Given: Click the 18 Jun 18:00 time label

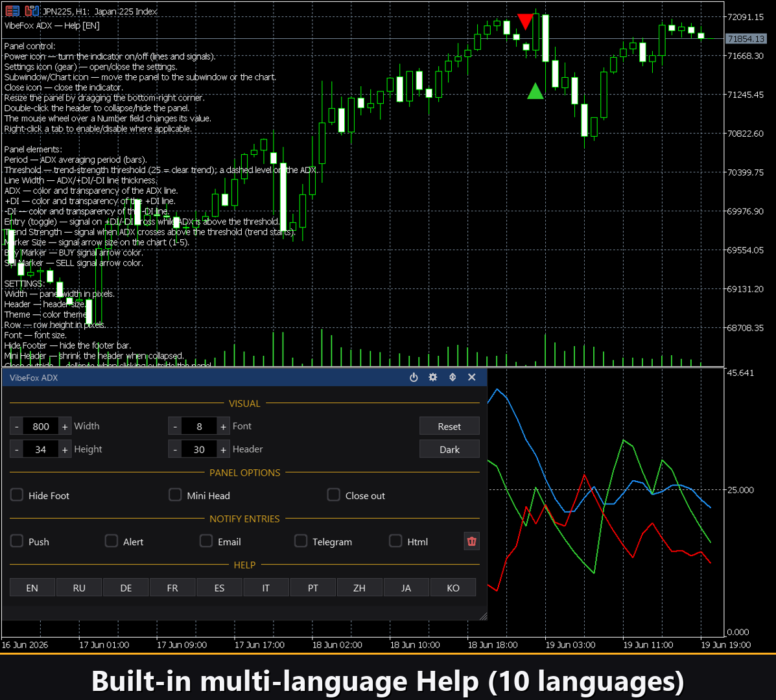Looking at the screenshot, I should 493,645.
